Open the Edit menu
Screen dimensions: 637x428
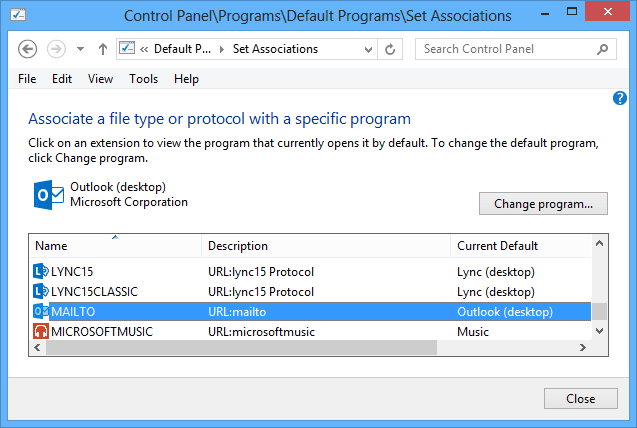(x=62, y=79)
